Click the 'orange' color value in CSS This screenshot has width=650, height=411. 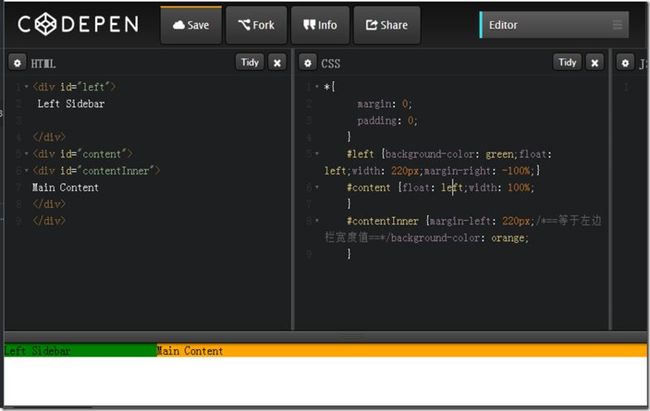pyautogui.click(x=508, y=238)
